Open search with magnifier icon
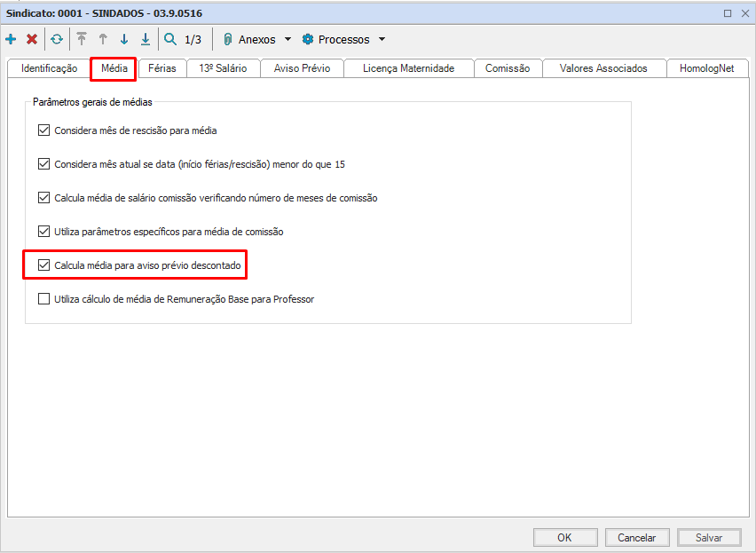The height and width of the screenshot is (553, 756). [x=170, y=39]
